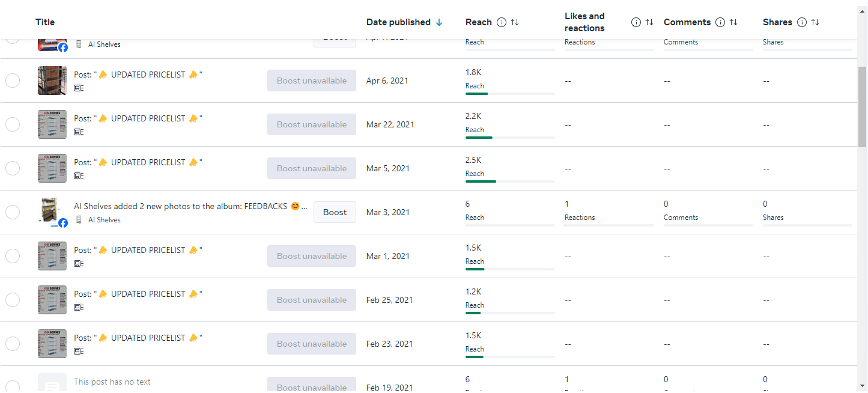Viewport: 868px width, 393px height.
Task: Tick the Feb 23, 2021 post checkbox
Action: point(13,344)
